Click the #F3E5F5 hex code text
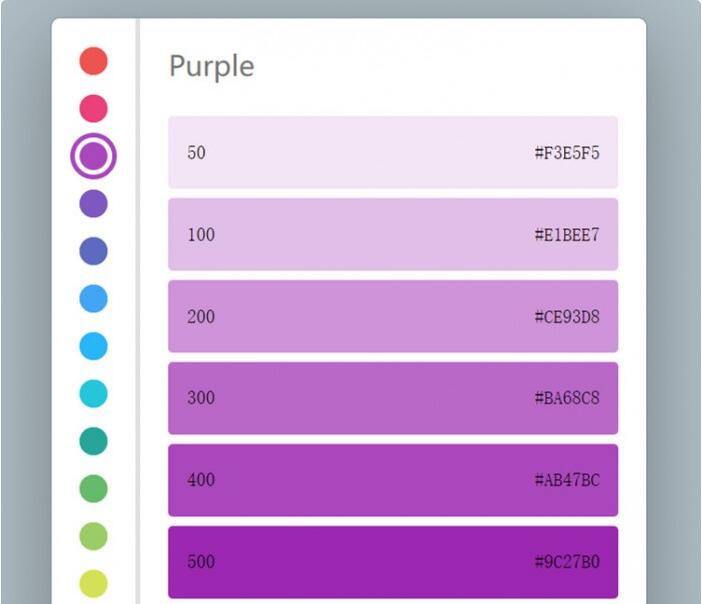Image resolution: width=702 pixels, height=604 pixels. coord(567,153)
